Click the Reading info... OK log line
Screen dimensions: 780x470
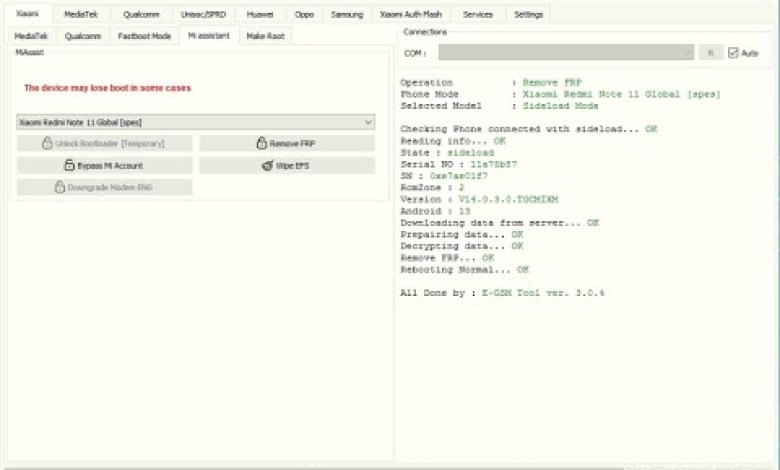coord(453,141)
